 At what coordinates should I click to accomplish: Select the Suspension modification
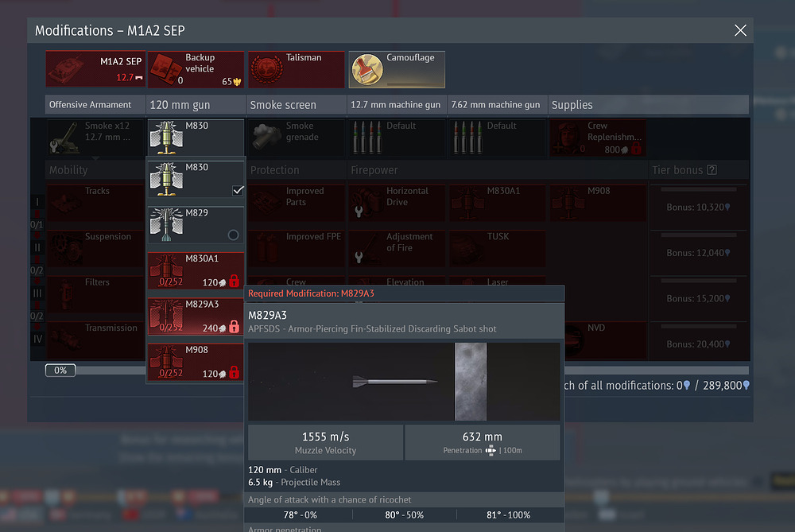(95, 248)
